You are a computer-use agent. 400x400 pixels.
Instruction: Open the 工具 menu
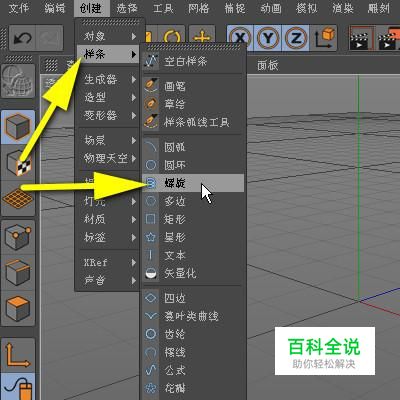(163, 8)
